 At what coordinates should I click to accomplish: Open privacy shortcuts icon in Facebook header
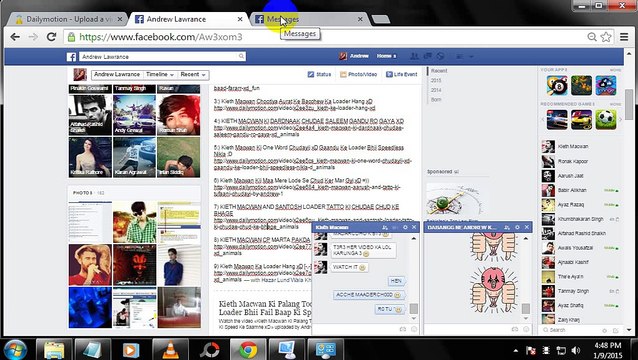(x=459, y=56)
